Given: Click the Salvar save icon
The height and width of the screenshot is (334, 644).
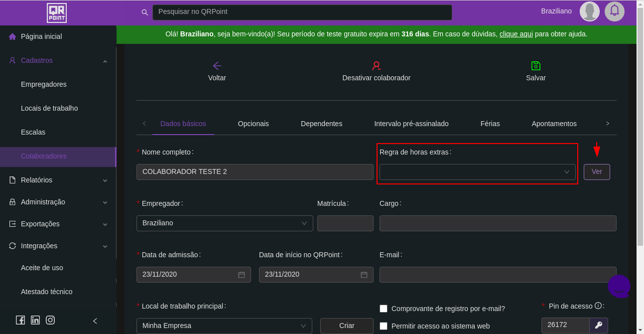Looking at the screenshot, I should coord(535,66).
